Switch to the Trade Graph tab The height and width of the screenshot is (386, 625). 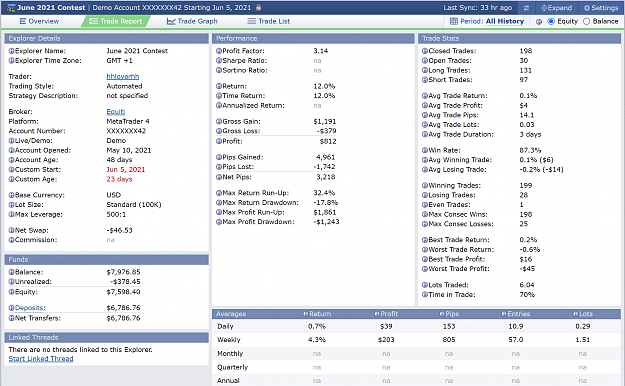(x=192, y=21)
